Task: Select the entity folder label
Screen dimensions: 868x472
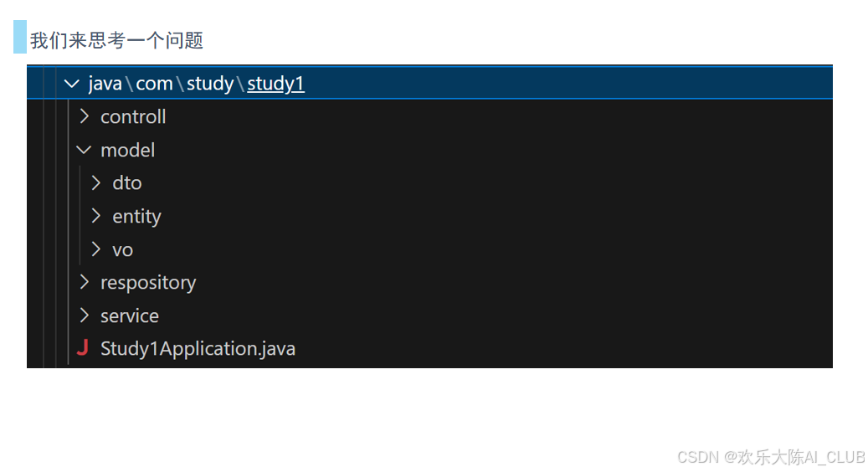Action: pyautogui.click(x=136, y=217)
